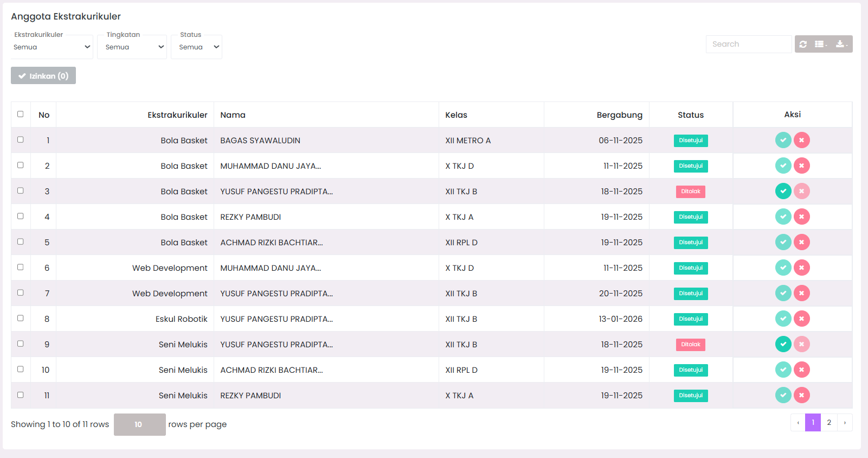Go to page 2 of the table
The image size is (868, 458).
click(829, 422)
